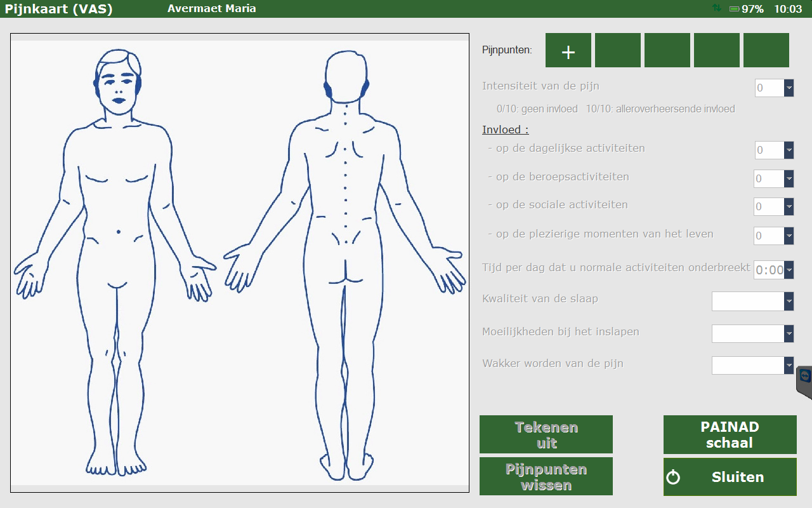The width and height of the screenshot is (812, 508).
Task: Toggle the Tekenen uit drawing mode
Action: (x=546, y=434)
